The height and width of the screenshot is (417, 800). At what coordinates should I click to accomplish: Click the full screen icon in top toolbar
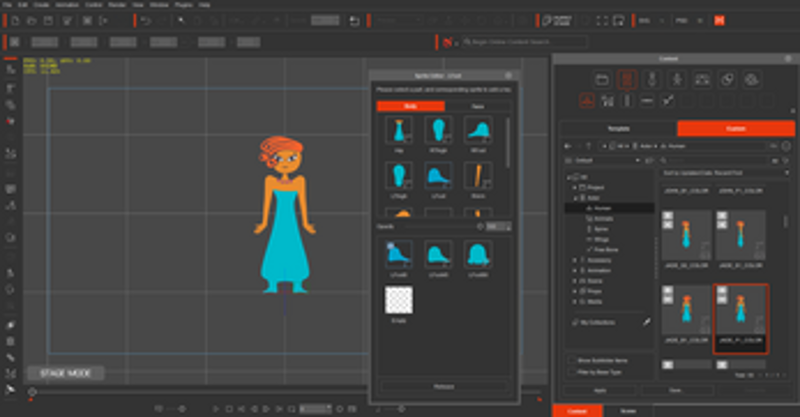(603, 21)
